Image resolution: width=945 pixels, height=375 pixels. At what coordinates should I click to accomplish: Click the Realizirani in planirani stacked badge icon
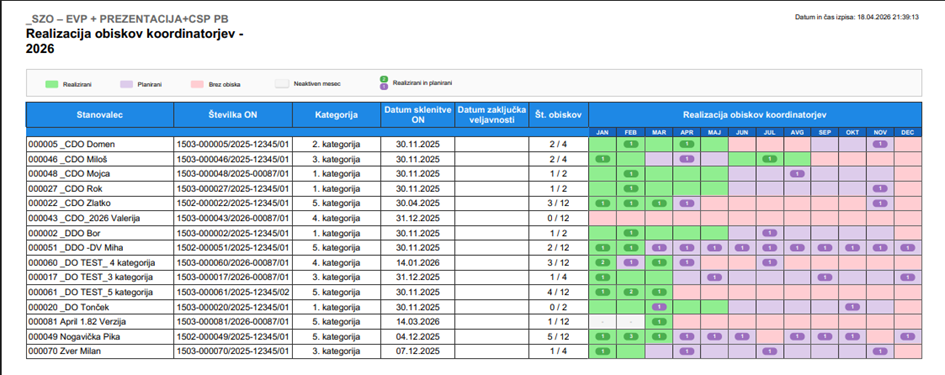coord(383,83)
